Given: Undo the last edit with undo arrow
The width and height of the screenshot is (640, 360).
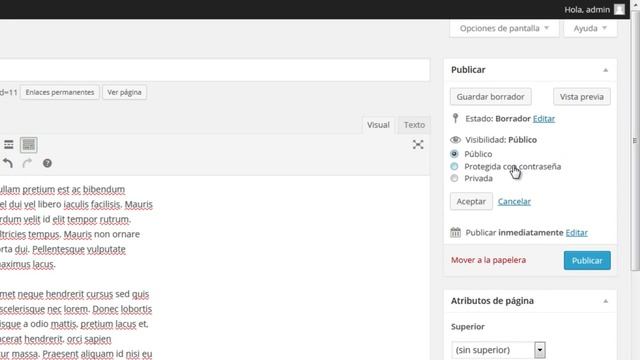Looking at the screenshot, I should tap(8, 163).
